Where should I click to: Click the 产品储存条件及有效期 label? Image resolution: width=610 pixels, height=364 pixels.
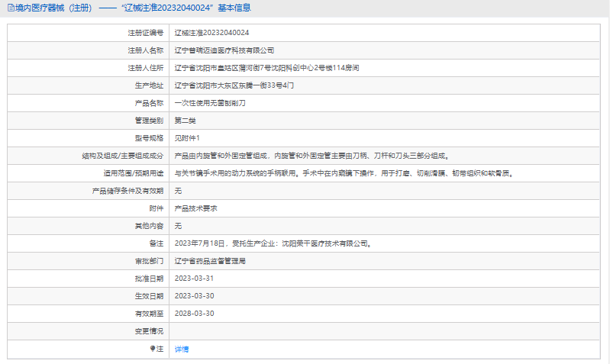(x=128, y=191)
